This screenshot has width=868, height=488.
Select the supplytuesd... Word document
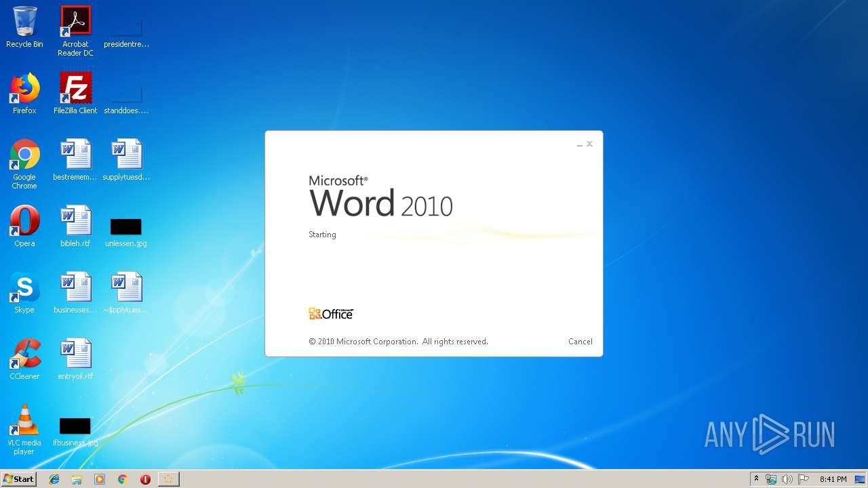(126, 160)
